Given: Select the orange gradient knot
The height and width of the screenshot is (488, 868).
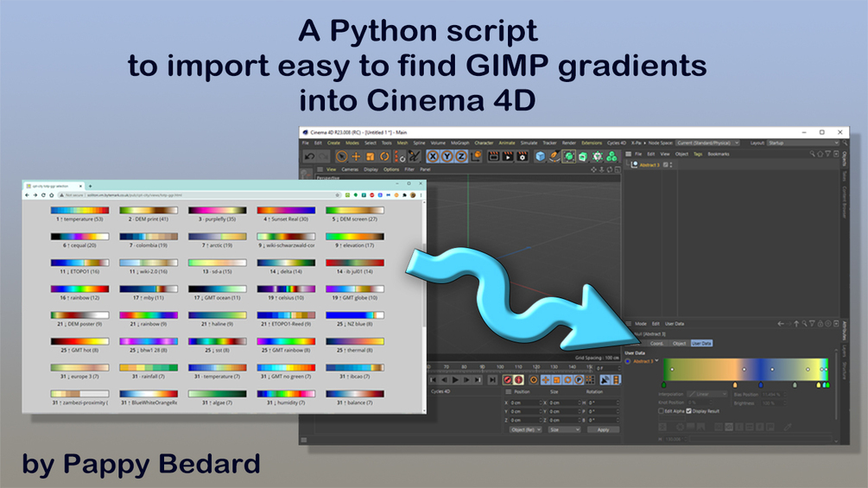Looking at the screenshot, I should coord(735,384).
